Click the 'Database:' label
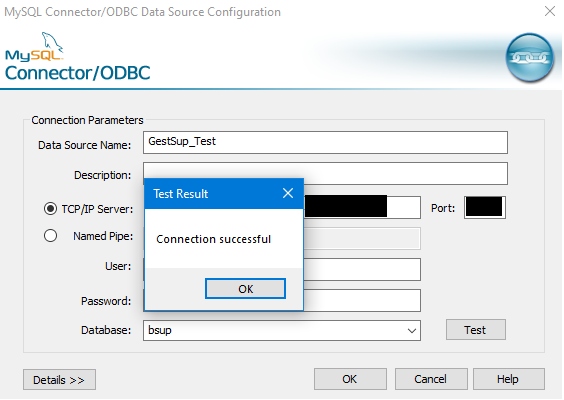 [106, 330]
